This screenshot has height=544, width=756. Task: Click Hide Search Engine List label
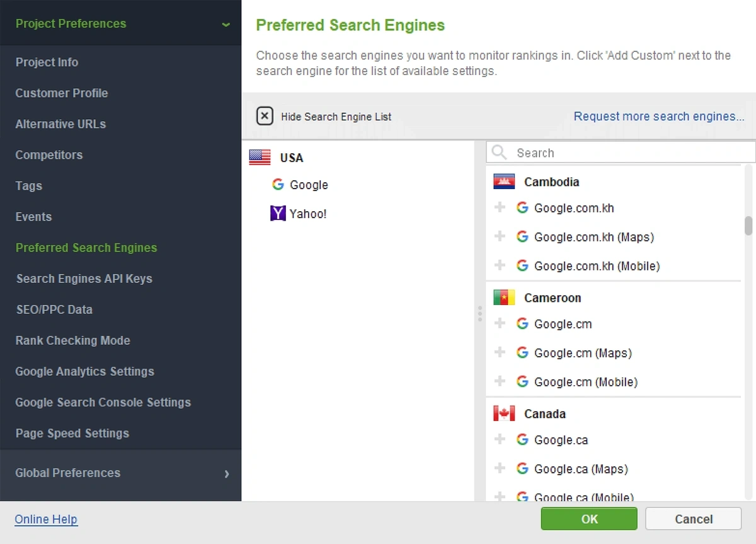(336, 117)
